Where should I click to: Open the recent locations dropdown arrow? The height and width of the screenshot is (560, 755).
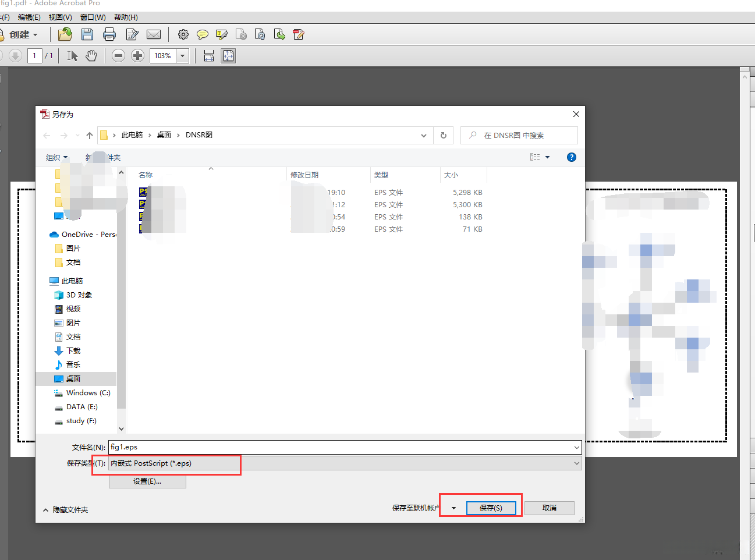(x=77, y=136)
